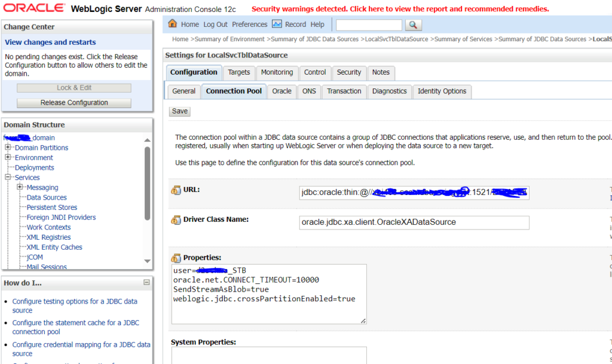Click the Save button

[179, 111]
